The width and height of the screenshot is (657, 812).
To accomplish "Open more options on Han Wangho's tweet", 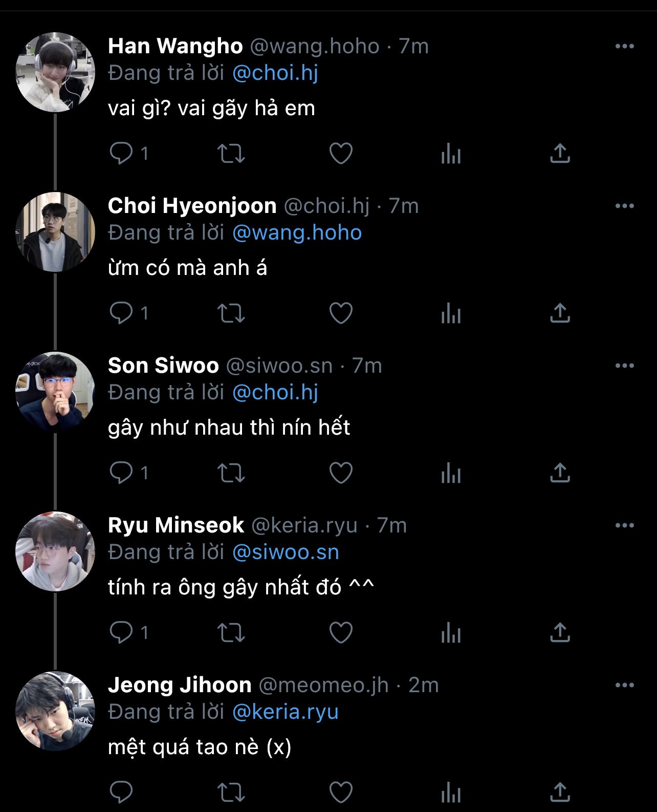I will (x=624, y=46).
